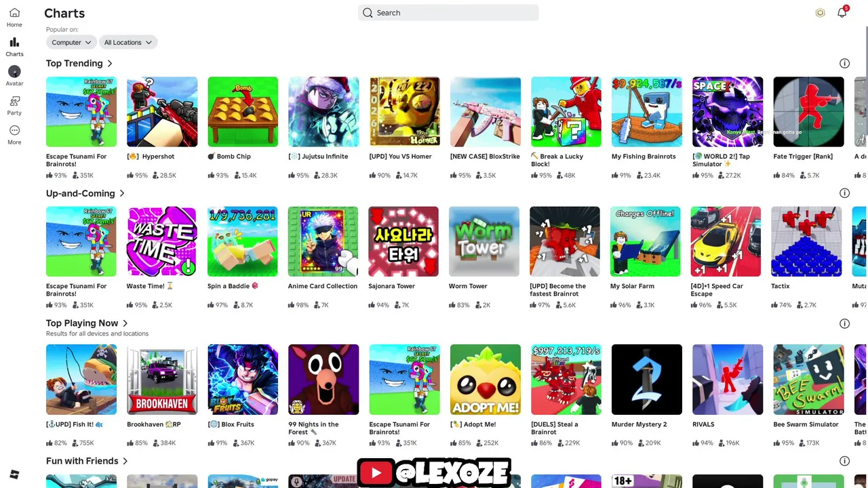The image size is (868, 488).
Task: Open the Top Playing Now section link
Action: click(87, 323)
